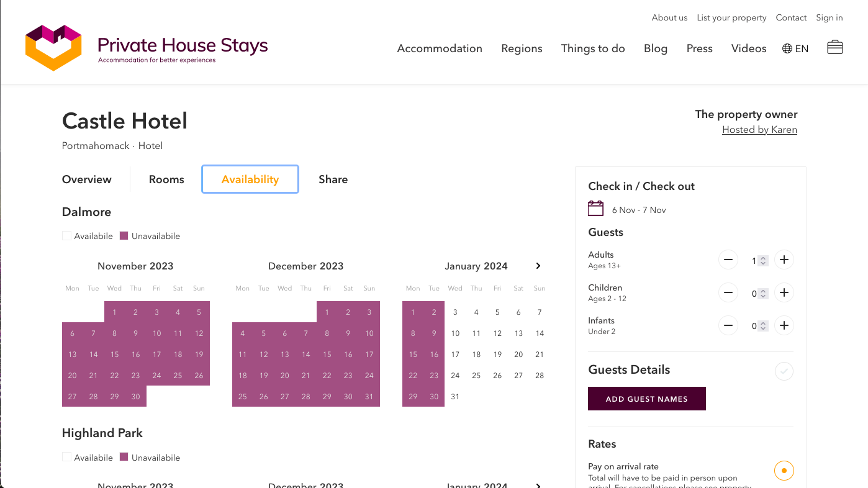Open the Accommodation navigation menu
868x488 pixels.
point(440,48)
